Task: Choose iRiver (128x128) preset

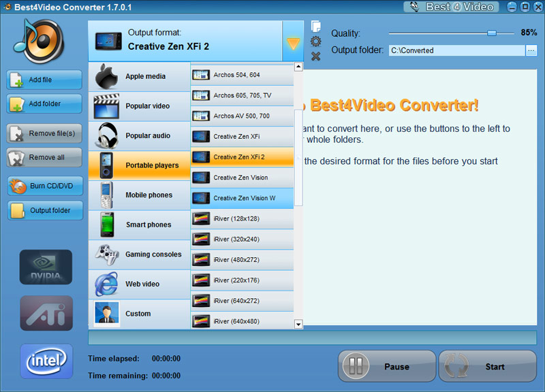Action: (x=243, y=218)
